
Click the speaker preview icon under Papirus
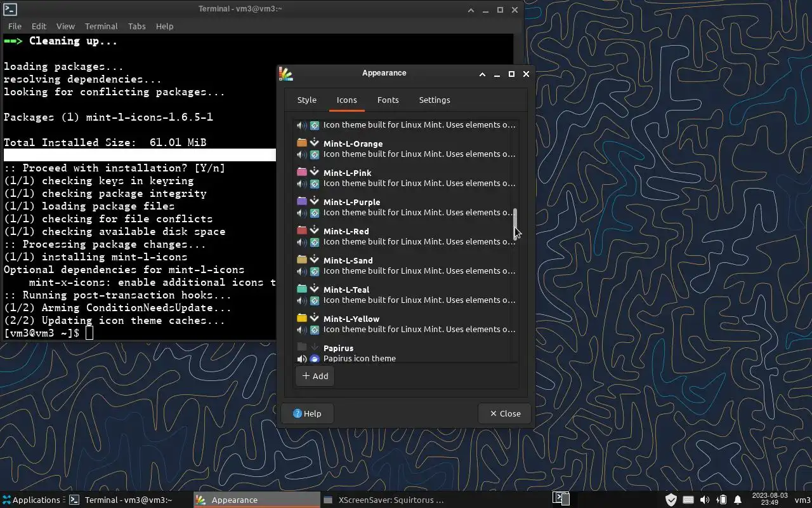(302, 359)
